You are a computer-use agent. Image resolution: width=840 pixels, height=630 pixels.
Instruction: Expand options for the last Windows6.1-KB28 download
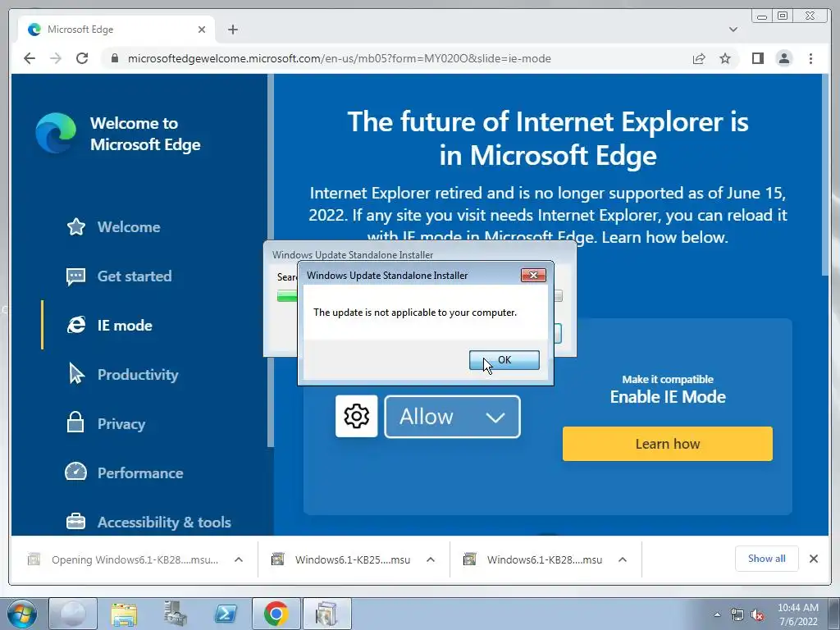tap(623, 559)
